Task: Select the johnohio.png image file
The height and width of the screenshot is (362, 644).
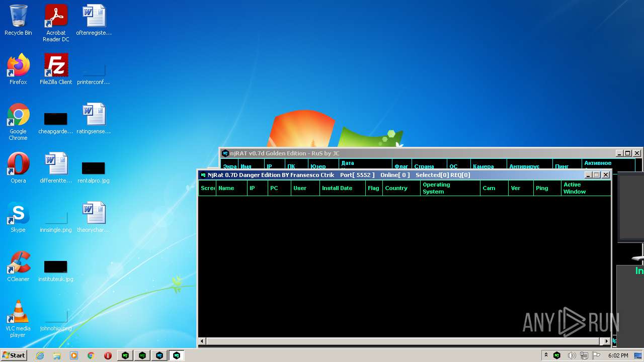Action: point(56,319)
